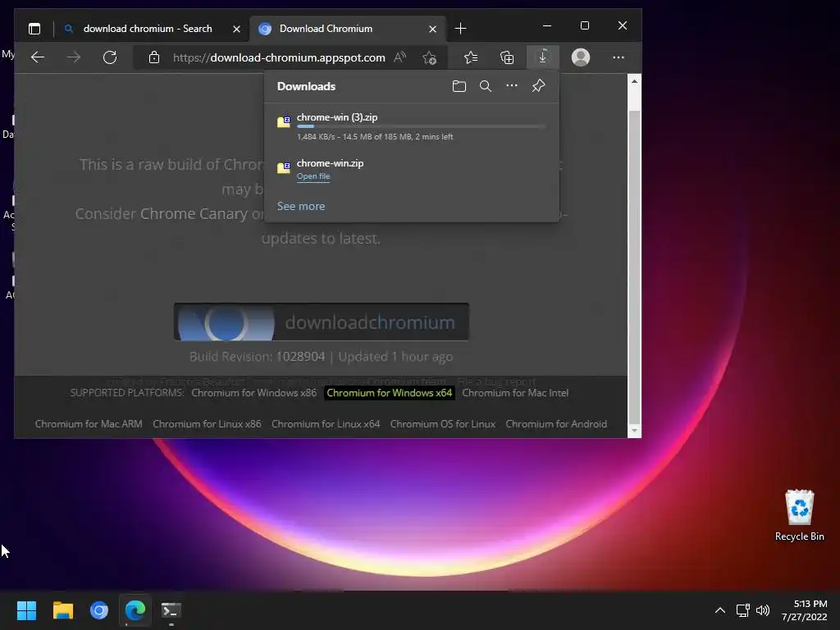This screenshot has width=840, height=630.
Task: Add this page to favorites
Action: pos(429,57)
